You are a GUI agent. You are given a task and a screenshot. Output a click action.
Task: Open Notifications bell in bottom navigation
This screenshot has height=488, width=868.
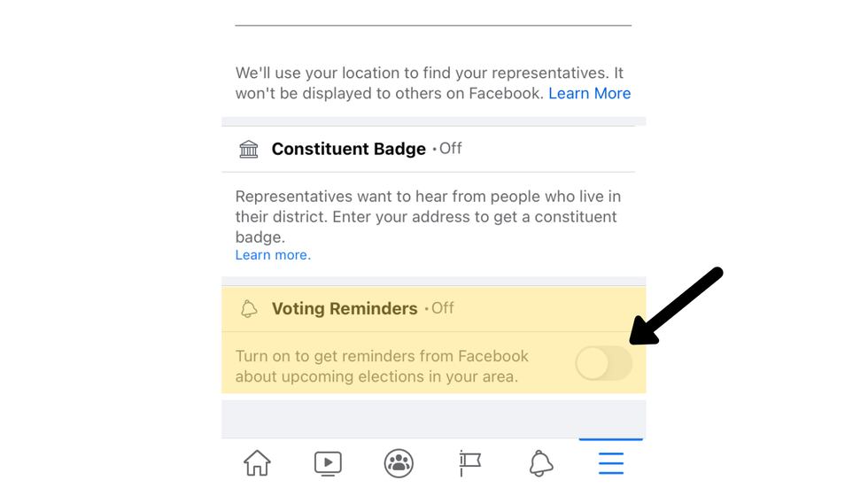pyautogui.click(x=540, y=462)
